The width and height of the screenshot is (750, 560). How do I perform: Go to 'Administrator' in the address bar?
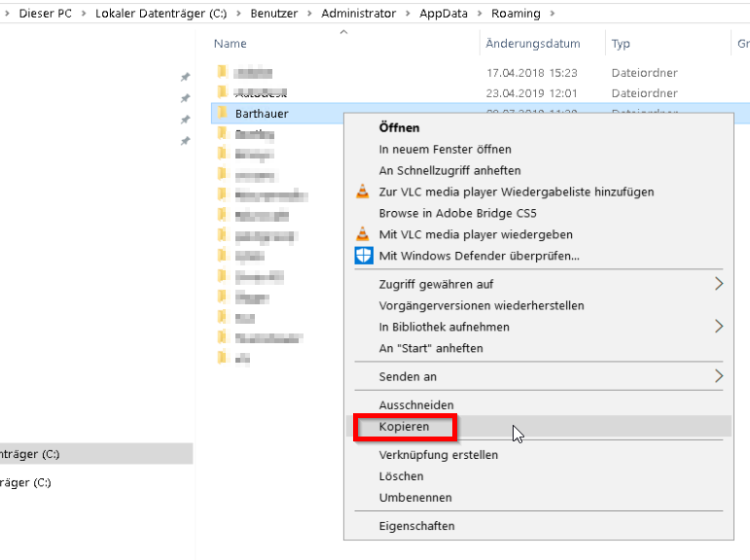(x=360, y=14)
